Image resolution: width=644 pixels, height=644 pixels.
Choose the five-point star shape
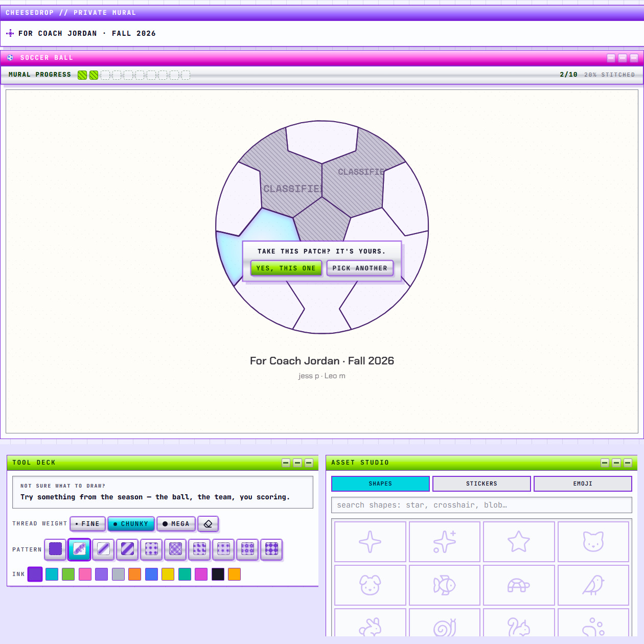(x=519, y=542)
